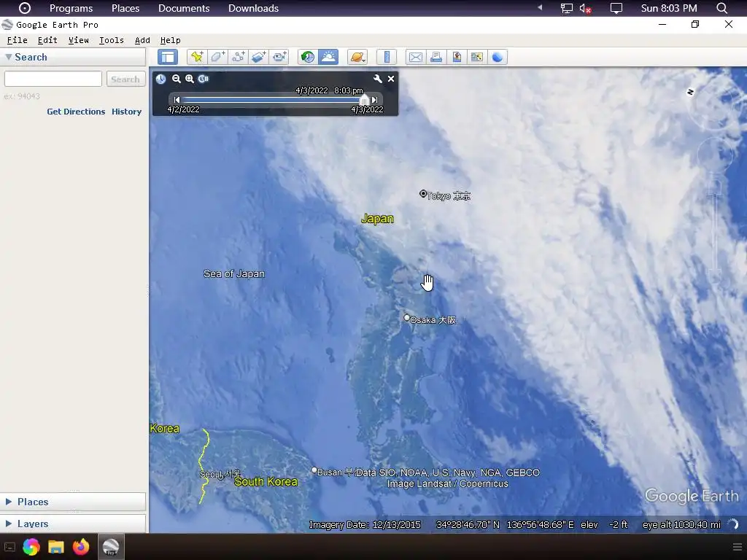Viewport: 747px width, 560px height.
Task: Collapse the Search panel triangle
Action: (8, 57)
